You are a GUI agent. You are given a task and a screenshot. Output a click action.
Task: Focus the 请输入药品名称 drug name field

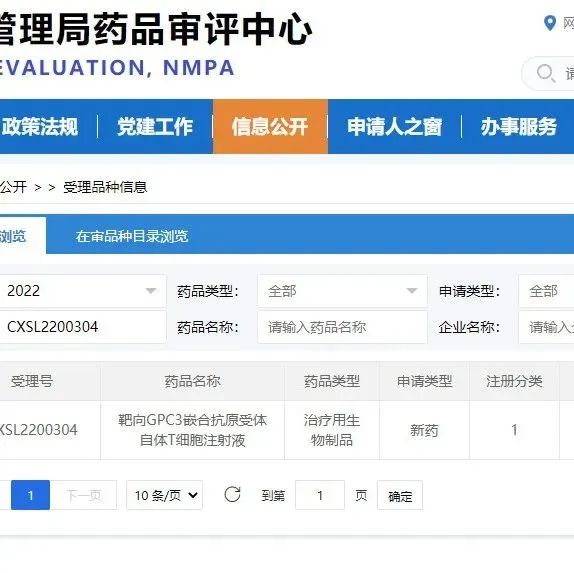tap(342, 327)
